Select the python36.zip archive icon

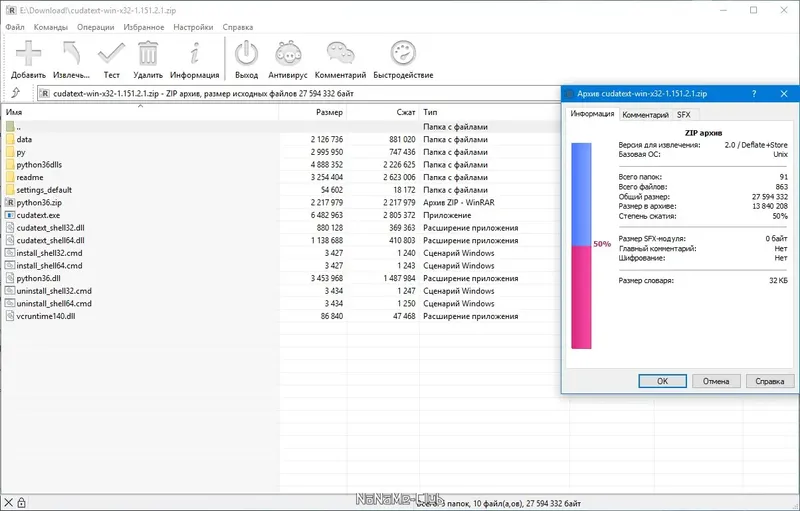click(x=10, y=202)
